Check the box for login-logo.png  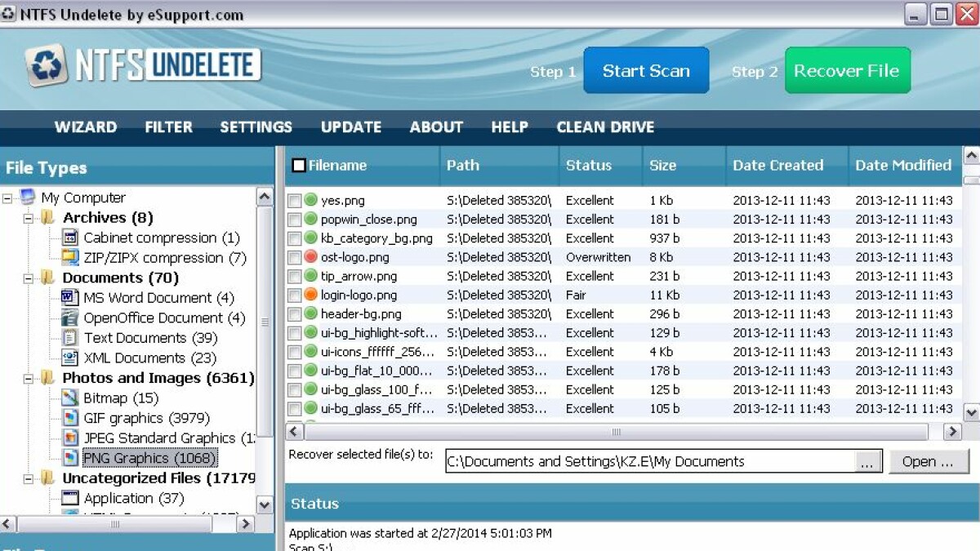tap(295, 295)
